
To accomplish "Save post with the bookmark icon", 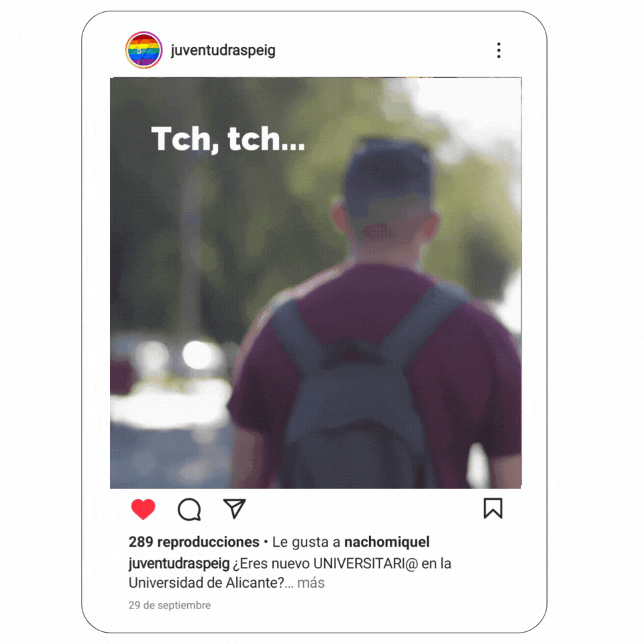I will click(493, 508).
